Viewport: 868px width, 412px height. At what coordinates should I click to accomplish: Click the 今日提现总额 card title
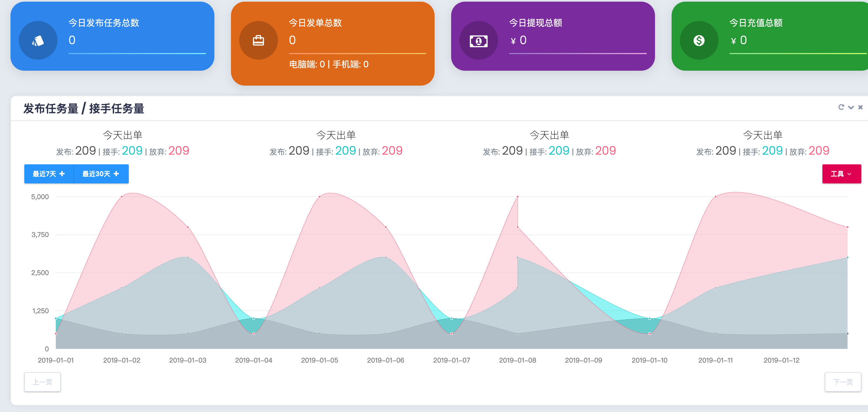point(535,23)
